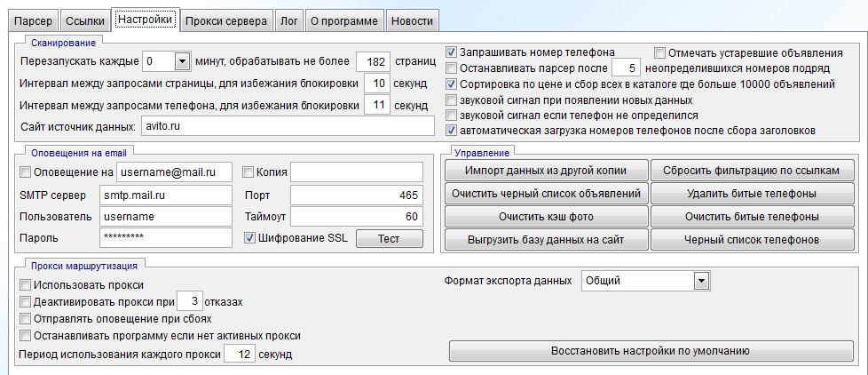Viewport: 868px width, 375px height.
Task: Expand the restart interval minutes dropdown
Action: pos(182,61)
